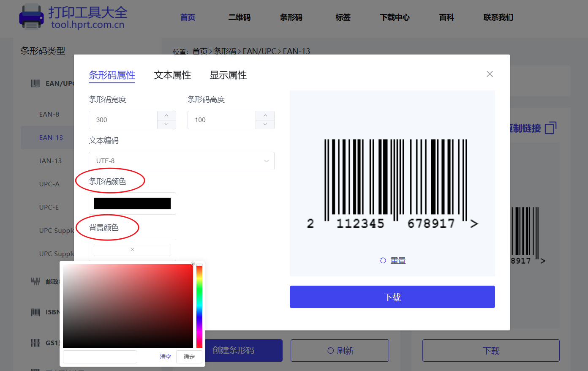Pick a color in the saturation panel
Image resolution: width=588 pixels, height=371 pixels.
[128, 306]
